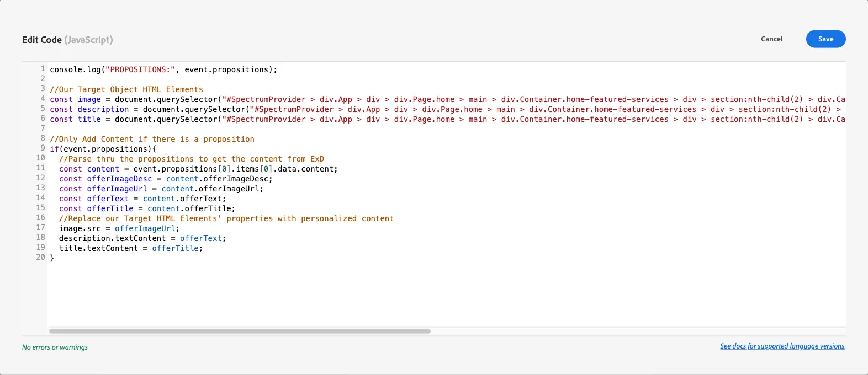Click the '//Replace our Target HTML Elements' comment
Viewport: 868px width, 375px height.
[x=226, y=218]
